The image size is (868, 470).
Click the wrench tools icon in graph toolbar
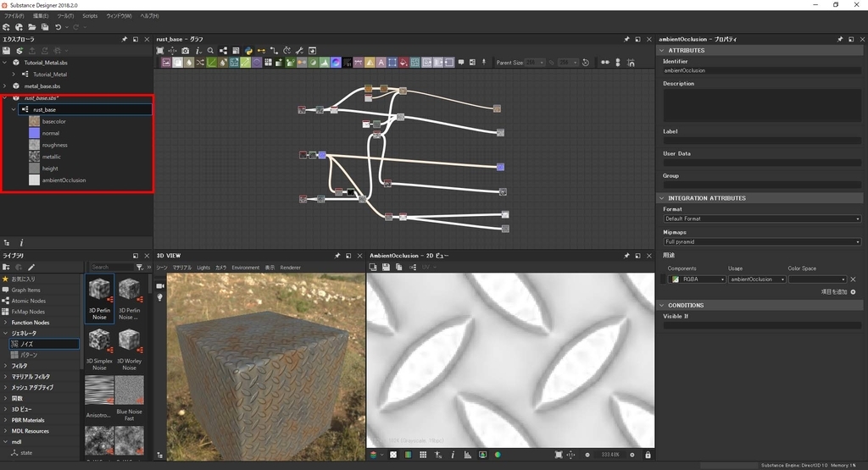coord(299,50)
